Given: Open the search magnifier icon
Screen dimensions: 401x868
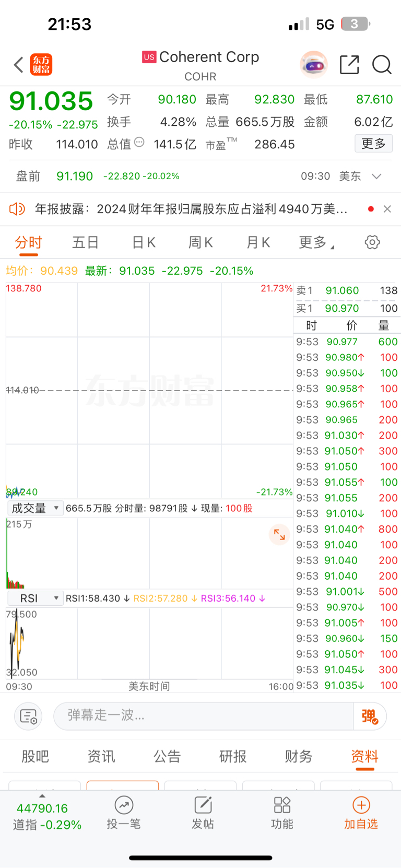Looking at the screenshot, I should 382,65.
